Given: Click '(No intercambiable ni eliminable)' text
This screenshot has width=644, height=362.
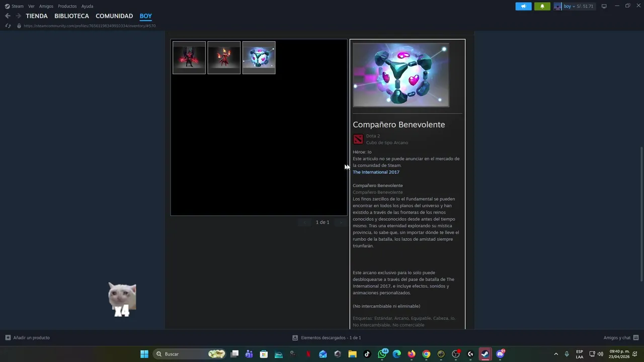Looking at the screenshot, I should (386, 306).
